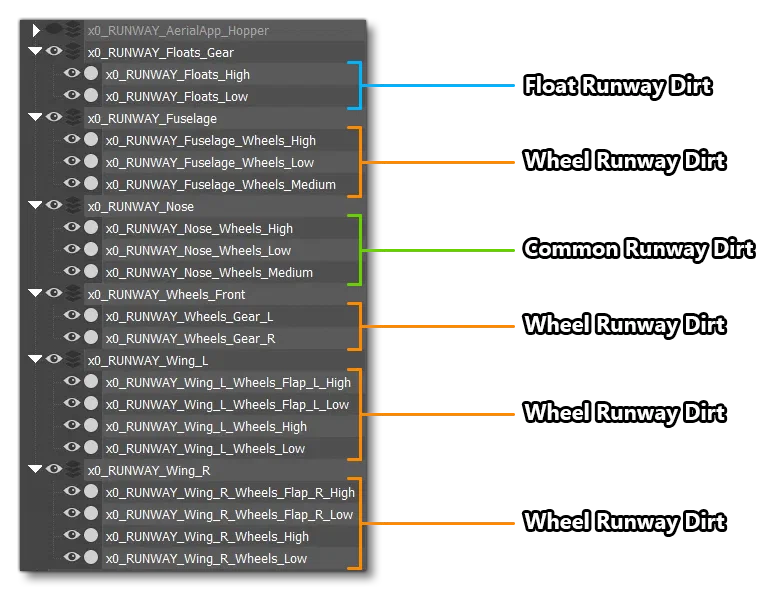This screenshot has width=772, height=591.
Task: Hide the x0_RUNWAY_Fuselage_Wheels_High layer
Action: (x=72, y=139)
